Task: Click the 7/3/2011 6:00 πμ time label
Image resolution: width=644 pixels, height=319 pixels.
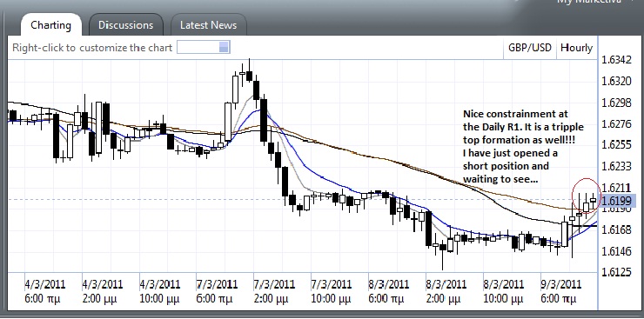Action: pyautogui.click(x=217, y=291)
